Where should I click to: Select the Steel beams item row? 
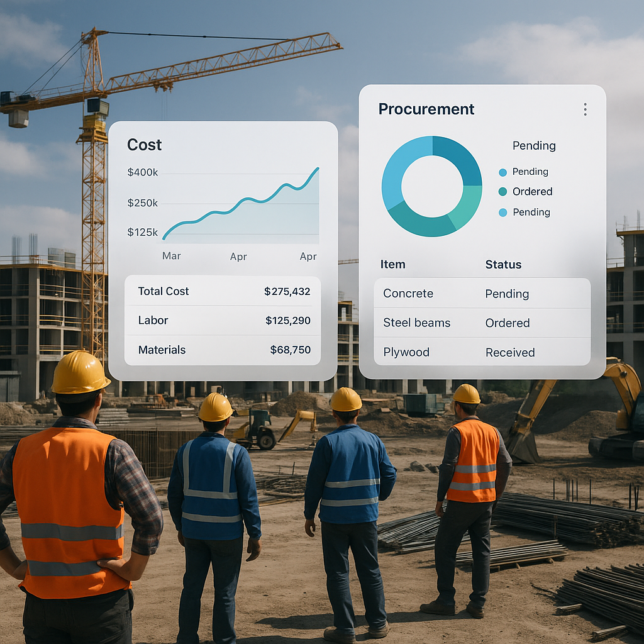(482, 323)
